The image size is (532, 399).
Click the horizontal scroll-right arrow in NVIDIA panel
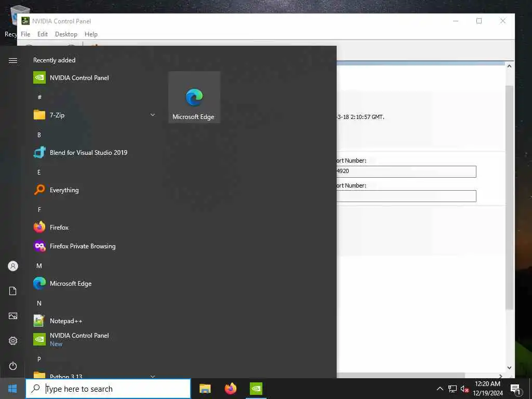point(500,375)
